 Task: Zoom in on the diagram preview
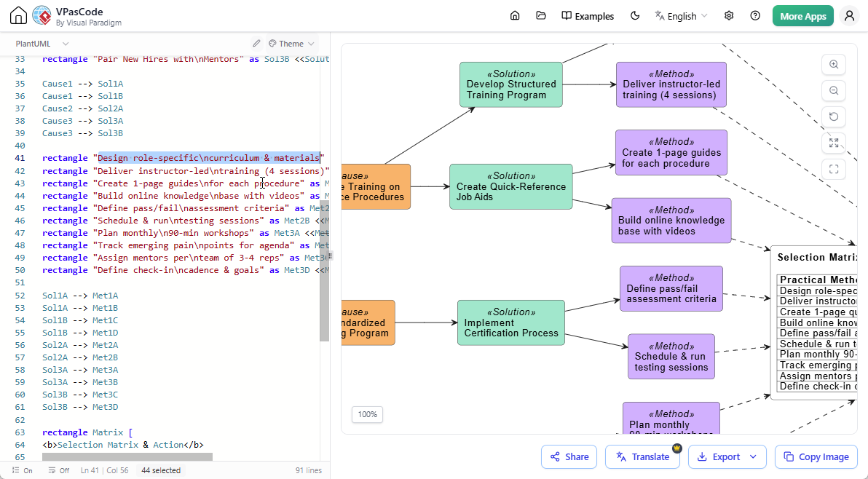tap(834, 64)
